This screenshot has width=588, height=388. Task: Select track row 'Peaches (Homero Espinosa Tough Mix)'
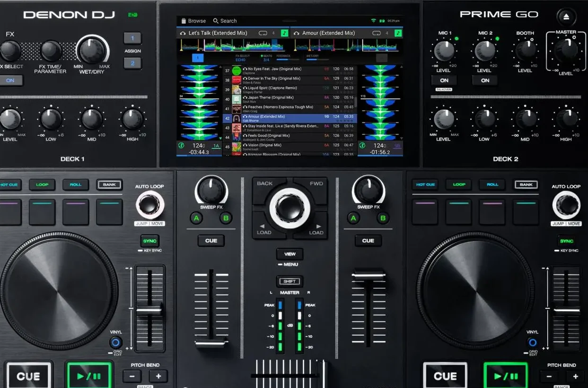click(290, 109)
